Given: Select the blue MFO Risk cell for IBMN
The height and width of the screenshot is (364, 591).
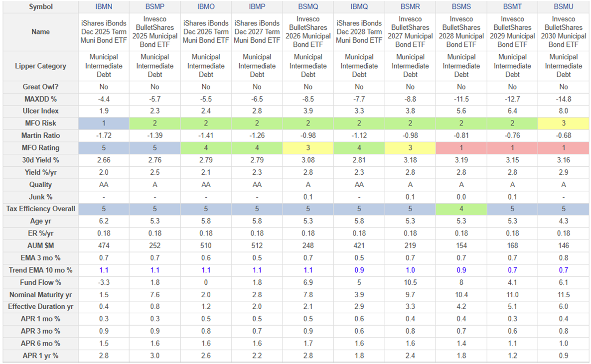Looking at the screenshot, I should 104,123.
